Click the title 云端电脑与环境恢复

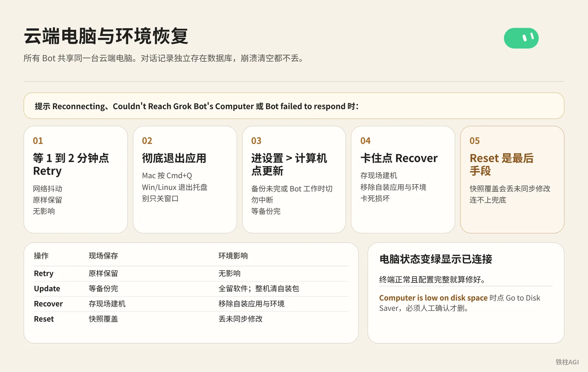pos(106,36)
